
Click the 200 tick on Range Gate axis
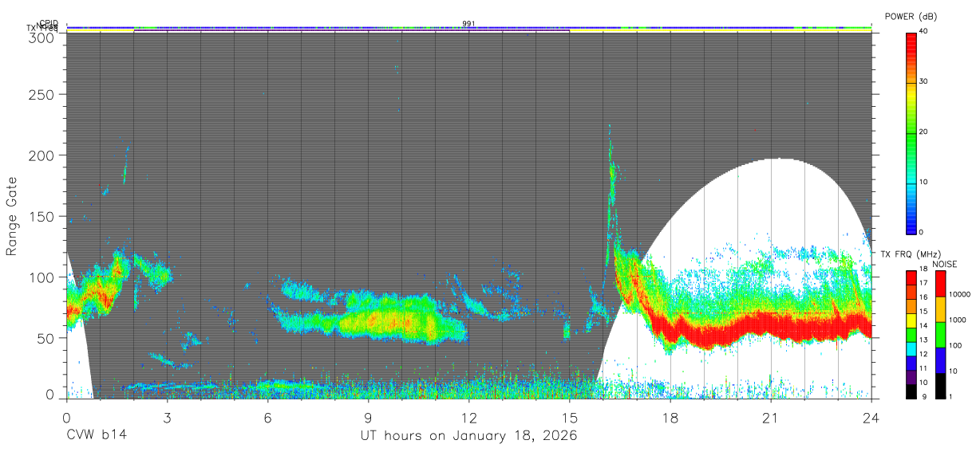[43, 155]
